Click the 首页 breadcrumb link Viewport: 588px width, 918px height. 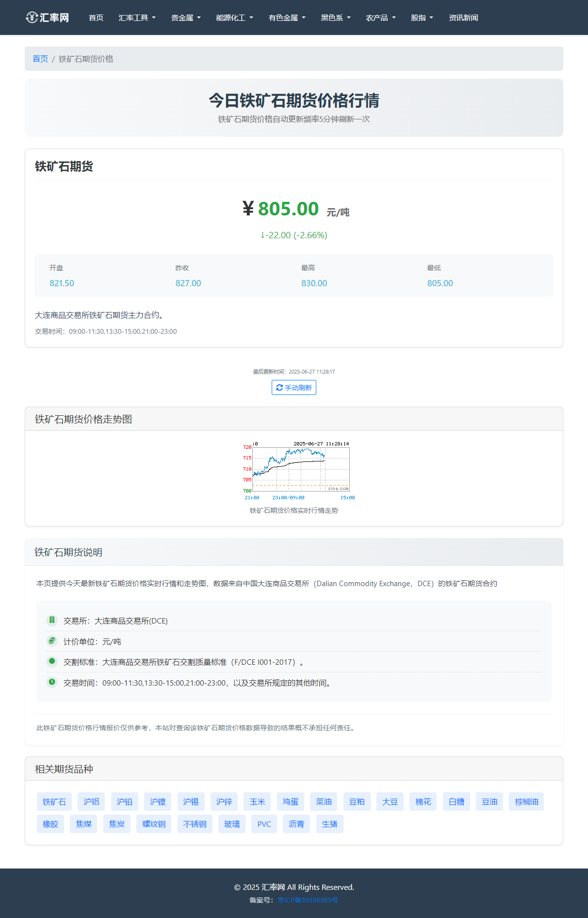pos(40,59)
